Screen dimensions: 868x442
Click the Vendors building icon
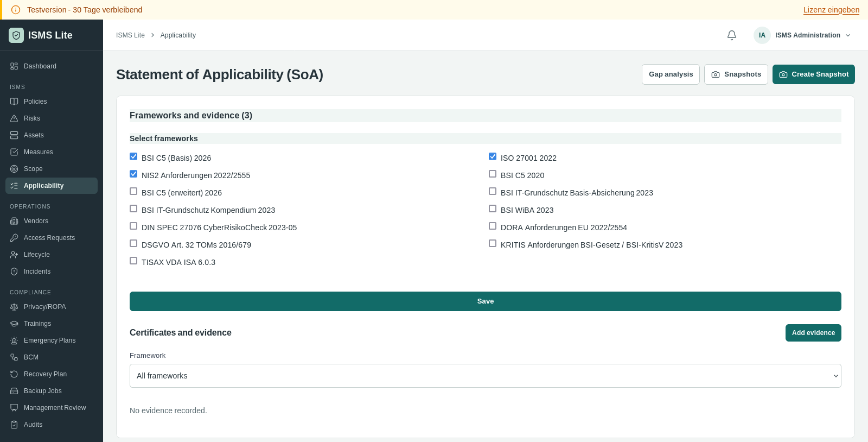click(x=14, y=221)
